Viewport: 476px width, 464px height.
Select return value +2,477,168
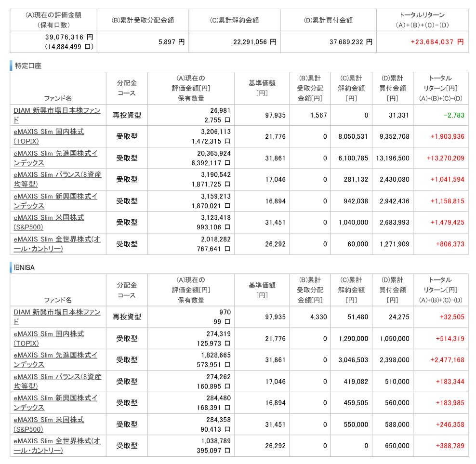pos(448,359)
